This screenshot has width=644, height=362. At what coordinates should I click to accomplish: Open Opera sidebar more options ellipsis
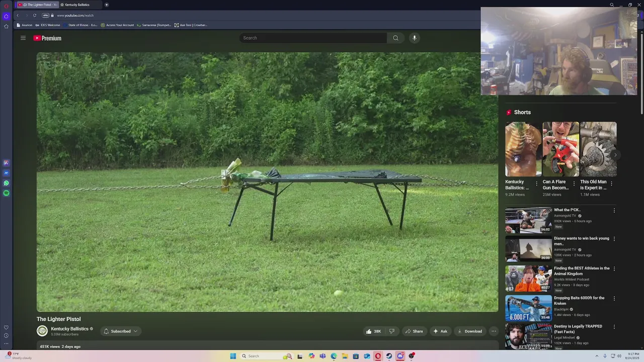tap(6, 344)
